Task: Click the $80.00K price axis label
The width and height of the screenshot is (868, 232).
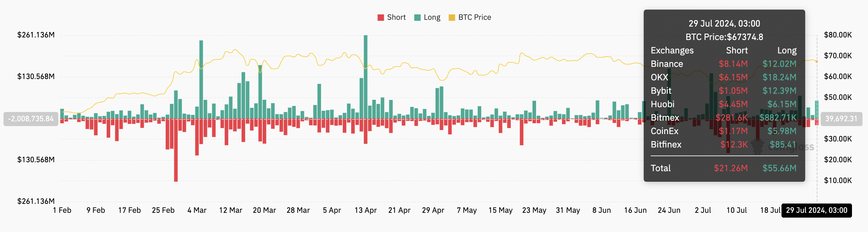Action: click(x=838, y=35)
